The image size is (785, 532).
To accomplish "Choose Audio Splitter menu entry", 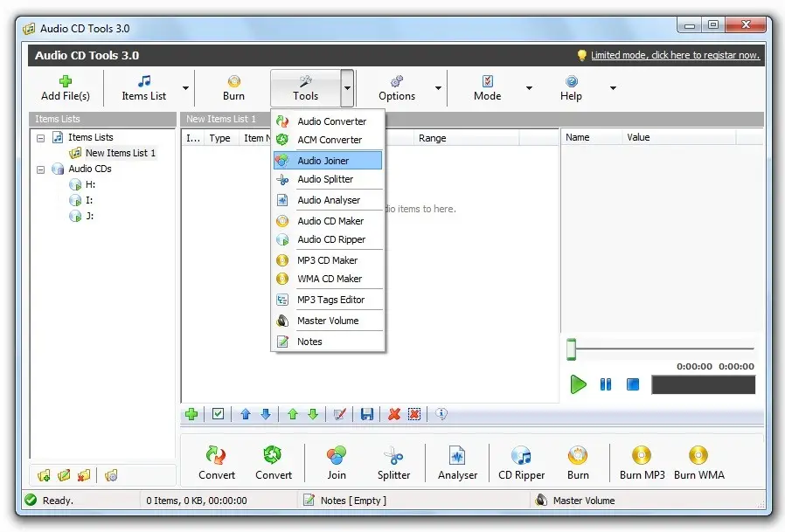I will [328, 179].
